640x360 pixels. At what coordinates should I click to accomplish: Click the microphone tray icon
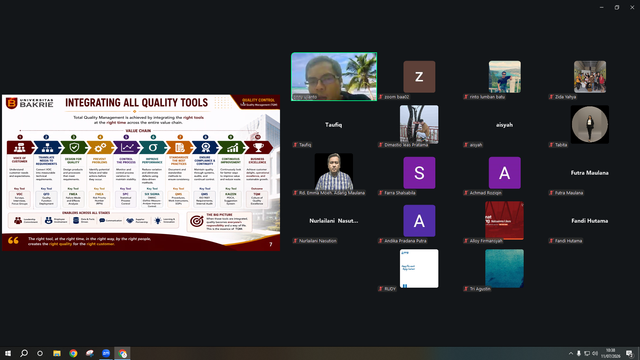point(578,353)
